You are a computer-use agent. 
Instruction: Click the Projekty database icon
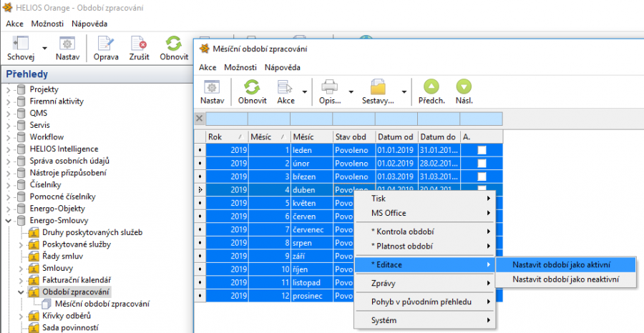click(x=21, y=89)
